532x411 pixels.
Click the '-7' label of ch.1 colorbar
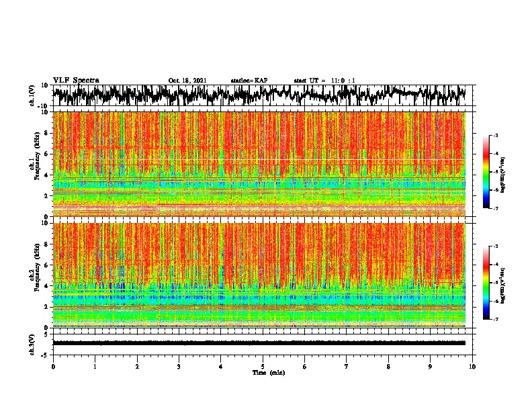(495, 208)
